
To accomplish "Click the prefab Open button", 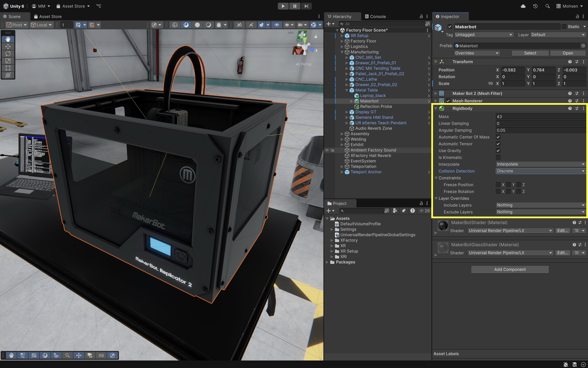I will click(x=568, y=53).
